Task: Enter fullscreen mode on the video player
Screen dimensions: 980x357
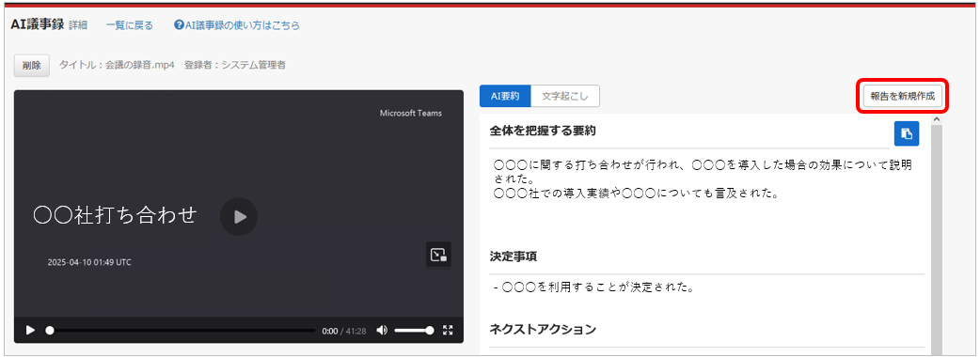Action: click(448, 330)
